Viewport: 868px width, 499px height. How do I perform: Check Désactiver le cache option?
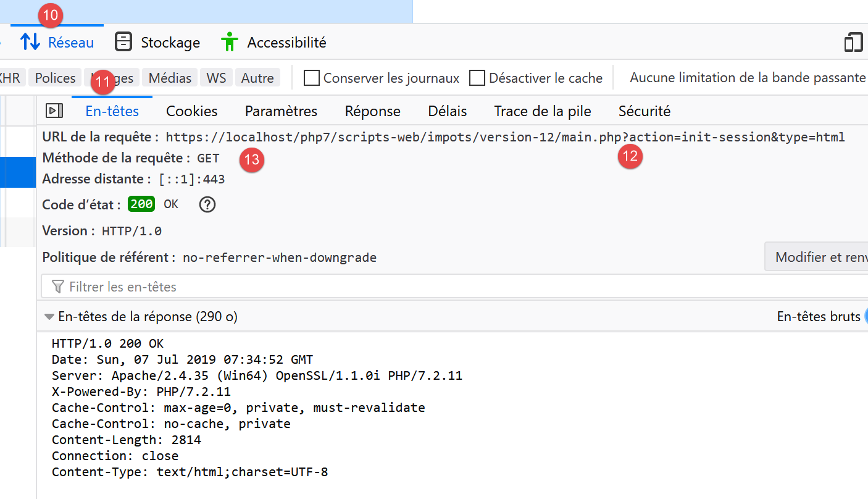477,78
